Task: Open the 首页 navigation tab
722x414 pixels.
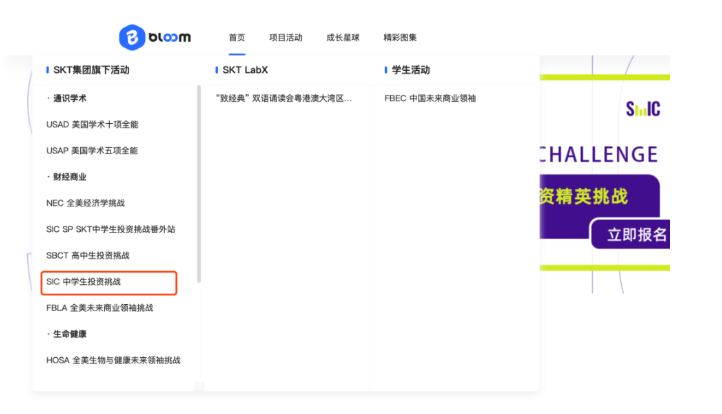Action: pos(237,38)
